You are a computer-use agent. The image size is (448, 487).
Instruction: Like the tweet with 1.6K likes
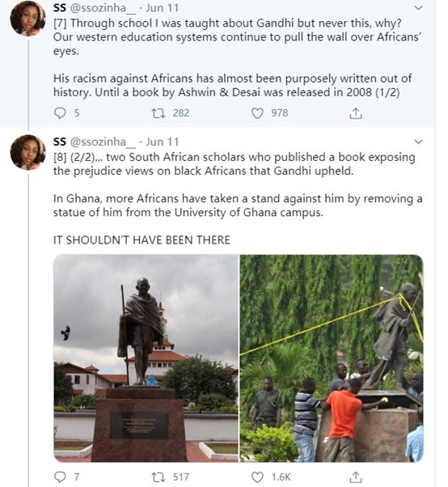pyautogui.click(x=257, y=477)
